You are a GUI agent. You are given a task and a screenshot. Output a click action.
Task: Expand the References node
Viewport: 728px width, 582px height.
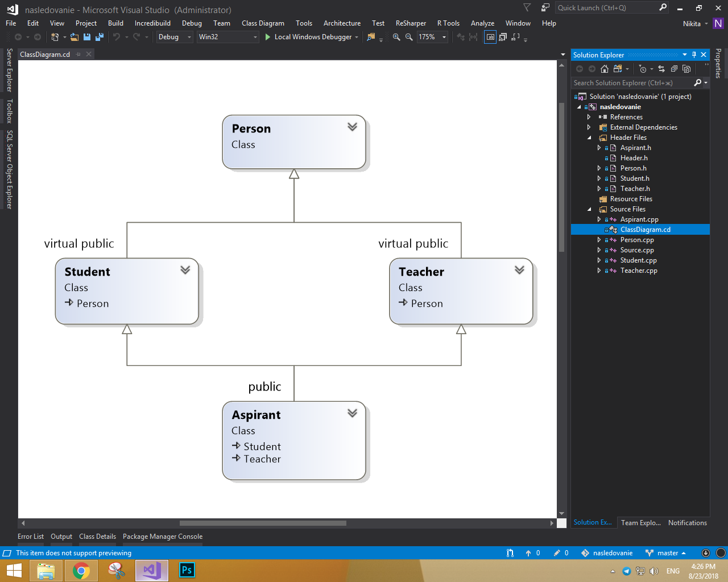pyautogui.click(x=589, y=117)
